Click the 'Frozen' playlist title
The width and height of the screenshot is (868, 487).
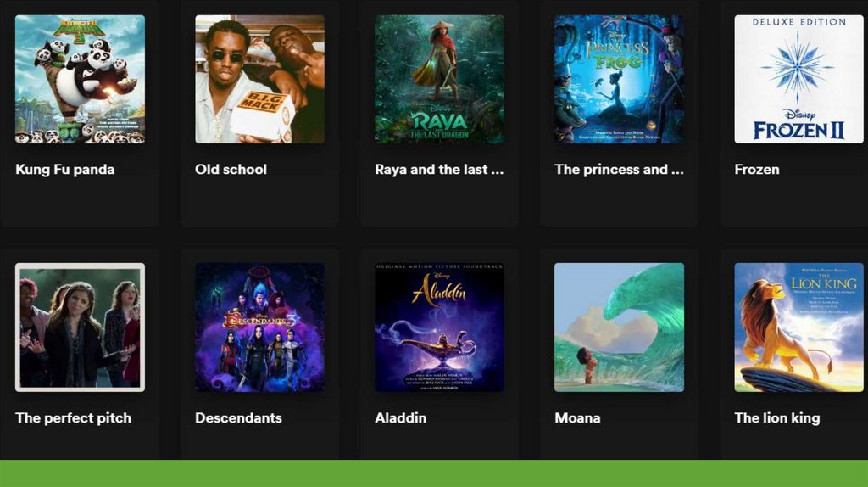point(757,170)
